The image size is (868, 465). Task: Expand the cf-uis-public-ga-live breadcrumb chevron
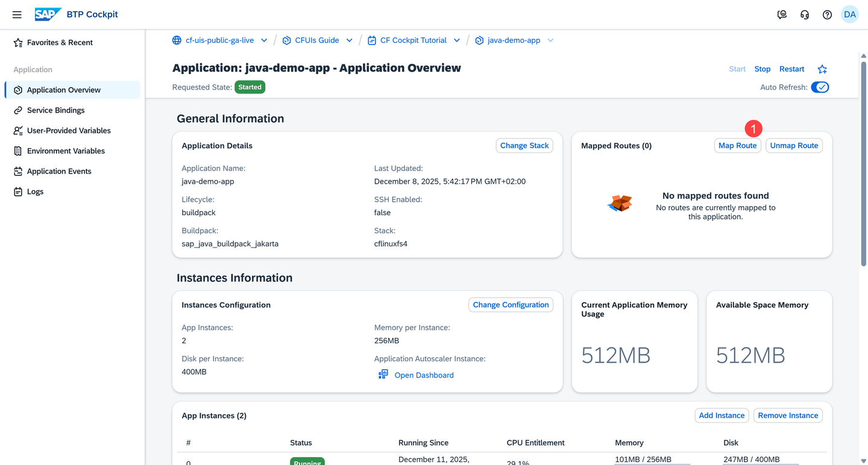264,40
